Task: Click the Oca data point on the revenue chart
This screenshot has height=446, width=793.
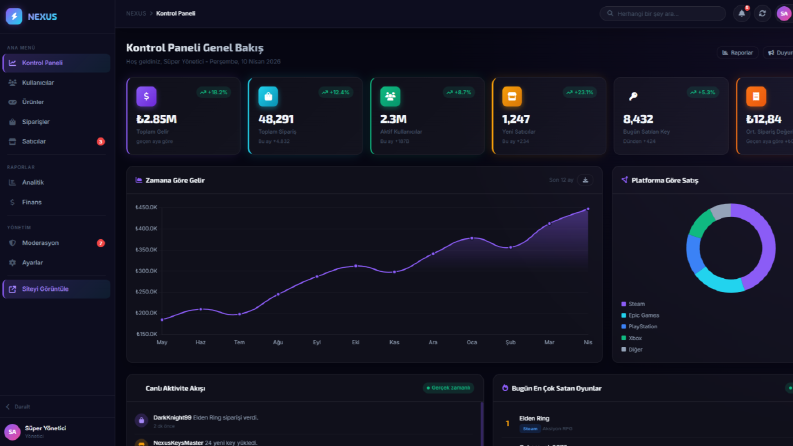Action: click(x=472, y=238)
